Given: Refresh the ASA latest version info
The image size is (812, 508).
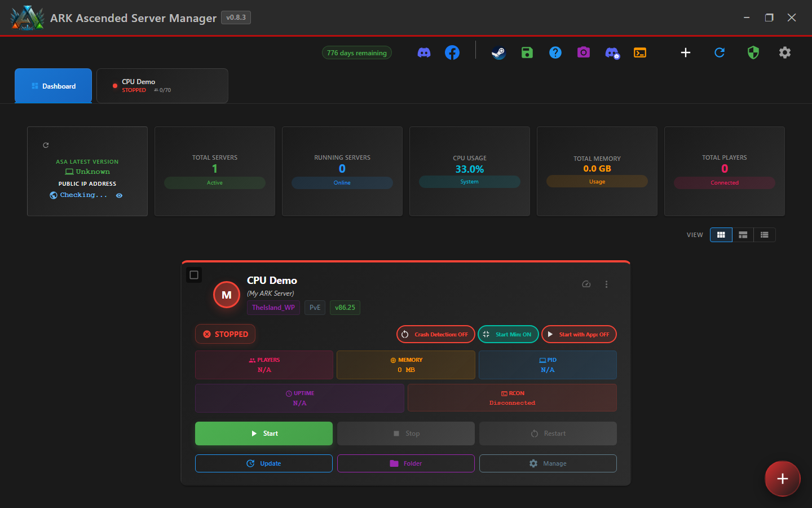Looking at the screenshot, I should [x=46, y=145].
